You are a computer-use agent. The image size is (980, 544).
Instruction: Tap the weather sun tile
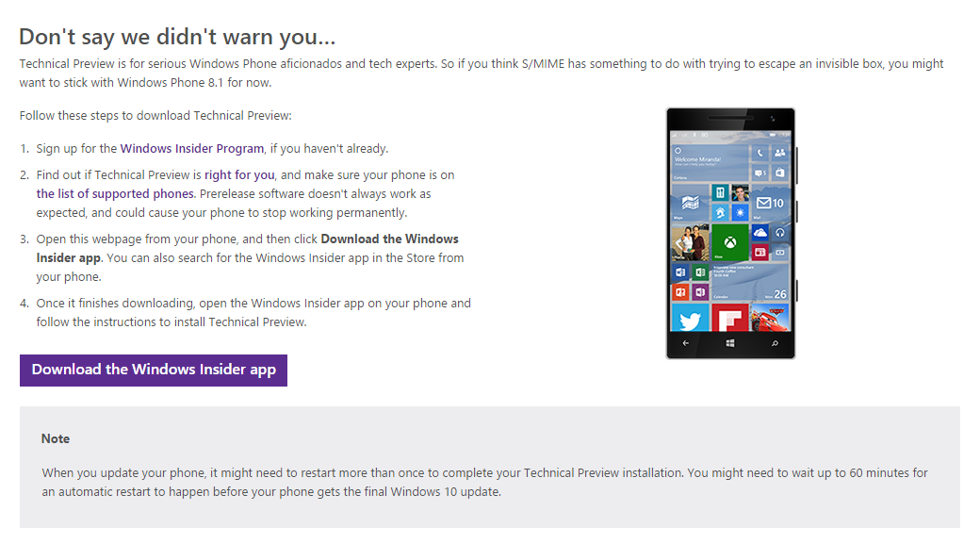pyautogui.click(x=740, y=212)
